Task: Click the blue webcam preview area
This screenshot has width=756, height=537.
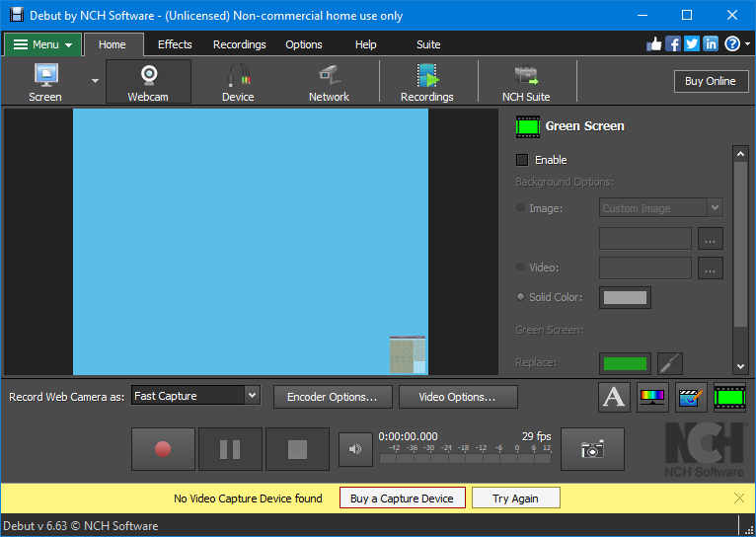Action: (251, 242)
